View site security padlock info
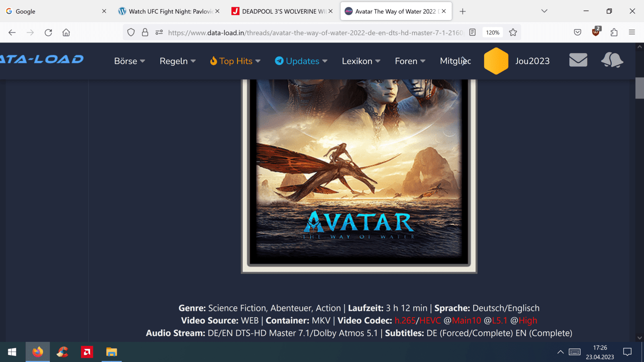Viewport: 644px width, 362px height. tap(145, 33)
